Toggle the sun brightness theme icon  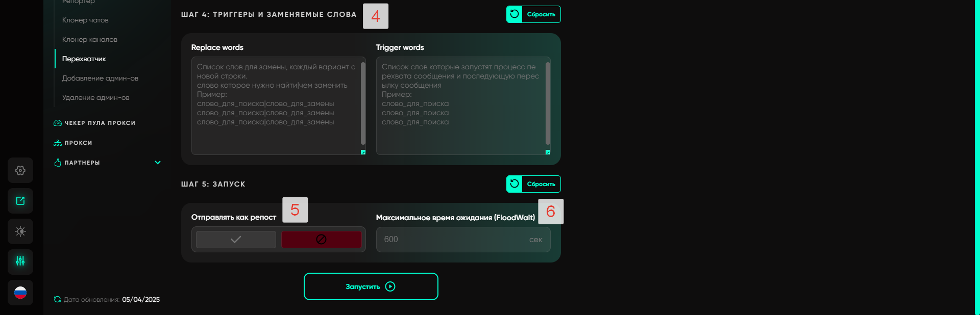20,231
